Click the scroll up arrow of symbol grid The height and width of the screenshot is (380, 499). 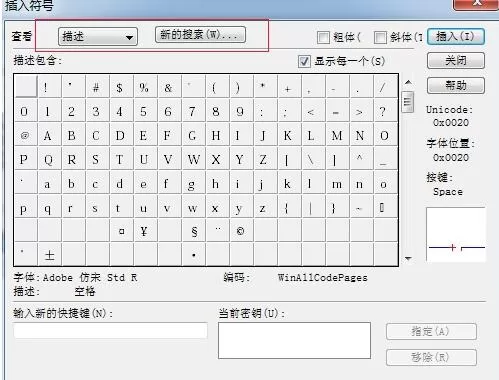[408, 82]
